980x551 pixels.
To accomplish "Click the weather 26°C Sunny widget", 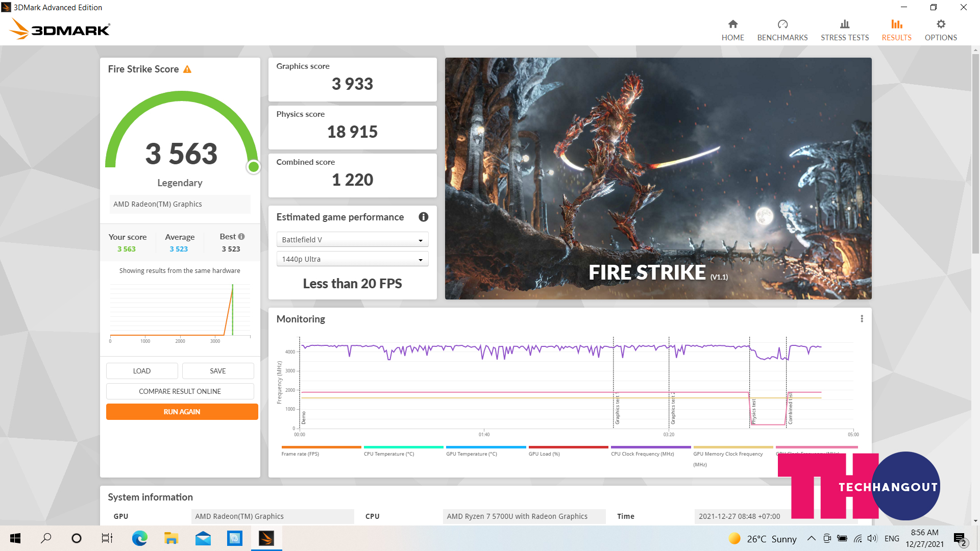I will click(763, 539).
